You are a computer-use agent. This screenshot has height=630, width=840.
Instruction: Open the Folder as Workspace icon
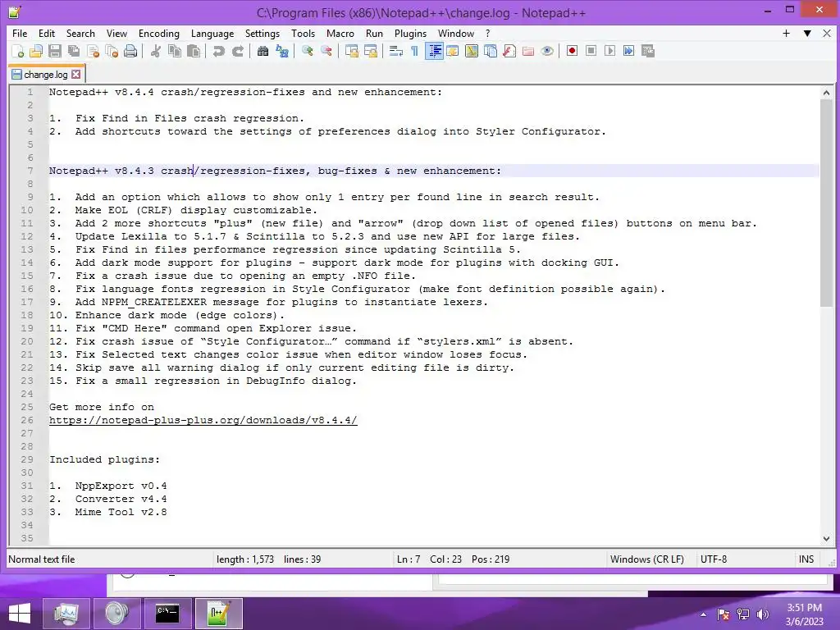pyautogui.click(x=528, y=51)
